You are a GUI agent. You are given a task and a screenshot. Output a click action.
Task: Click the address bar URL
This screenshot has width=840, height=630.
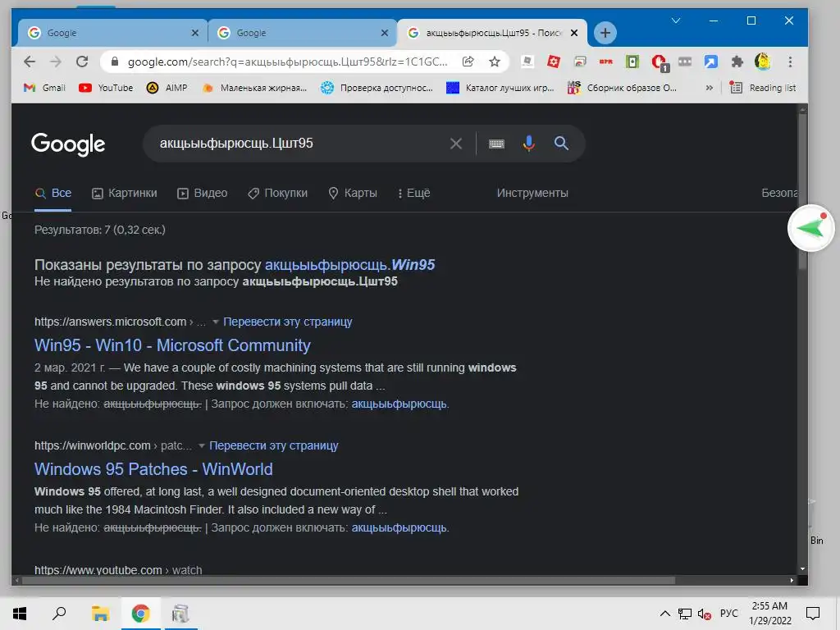pos(288,62)
